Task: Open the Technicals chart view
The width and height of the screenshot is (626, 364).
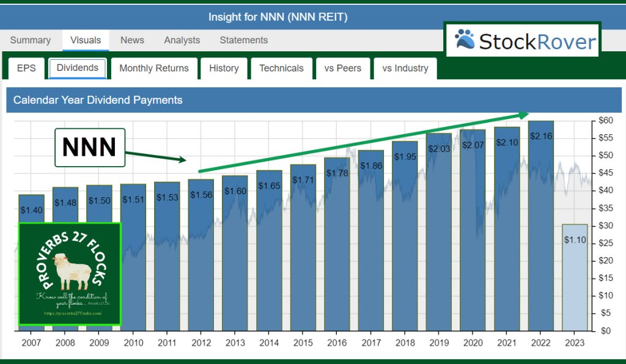Action: point(281,68)
